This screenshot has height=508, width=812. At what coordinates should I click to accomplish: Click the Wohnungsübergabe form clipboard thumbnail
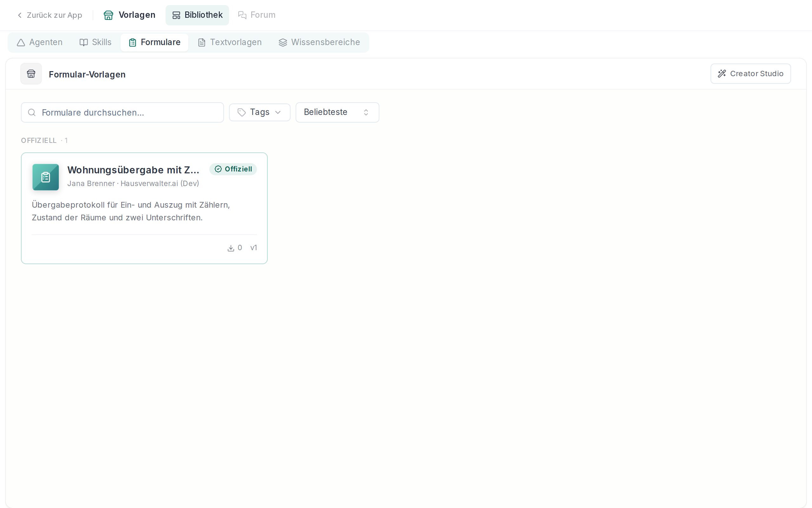46,177
